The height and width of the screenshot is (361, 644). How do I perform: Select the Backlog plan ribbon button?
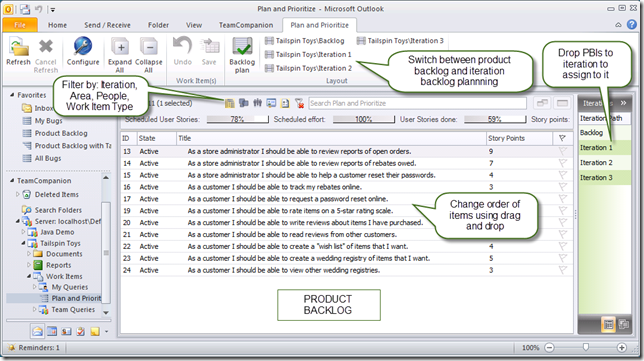pyautogui.click(x=242, y=55)
